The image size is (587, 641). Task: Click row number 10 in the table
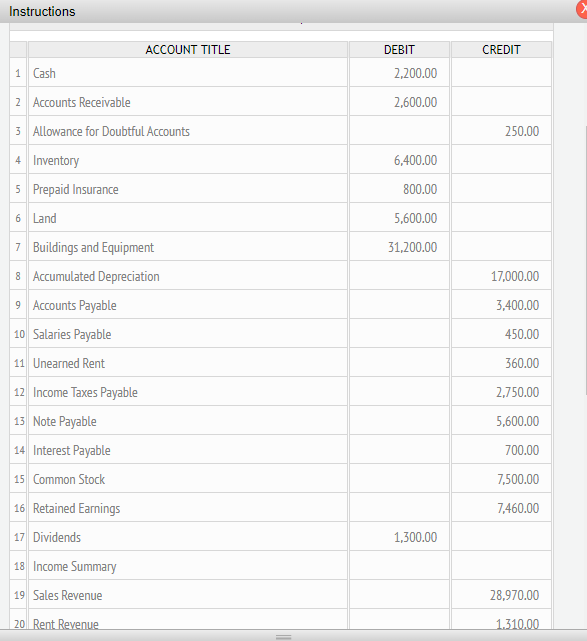(19, 334)
